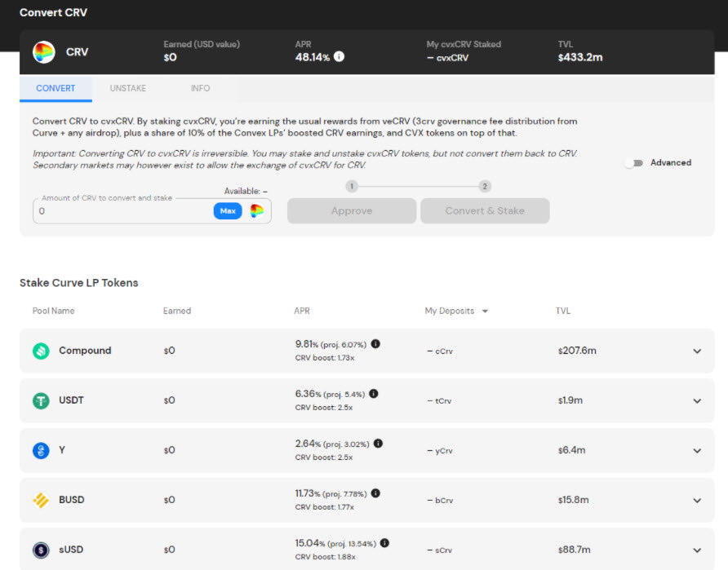Show APR info for USDT pool
The width and height of the screenshot is (728, 570).
[x=374, y=393]
